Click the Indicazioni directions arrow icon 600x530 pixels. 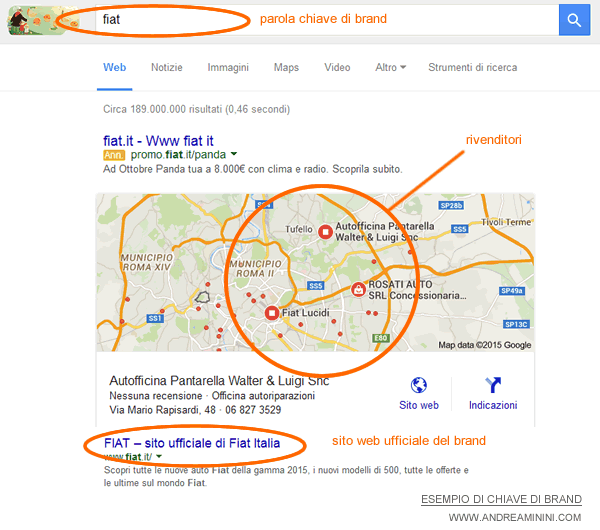pyautogui.click(x=493, y=385)
